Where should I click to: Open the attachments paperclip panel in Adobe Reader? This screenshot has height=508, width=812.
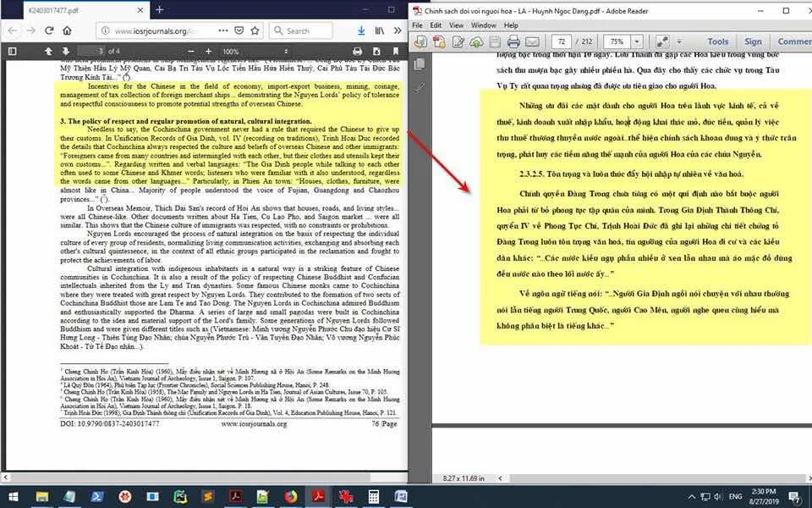coord(420,88)
